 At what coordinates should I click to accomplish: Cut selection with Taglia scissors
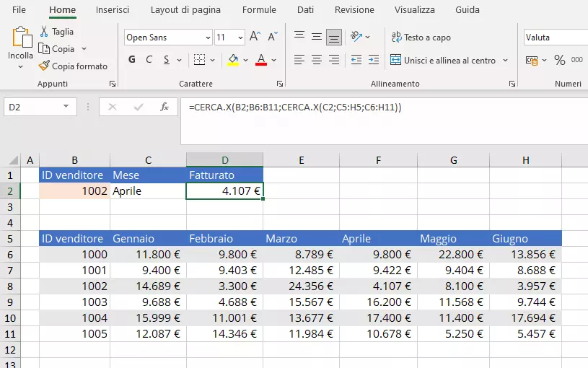click(44, 32)
